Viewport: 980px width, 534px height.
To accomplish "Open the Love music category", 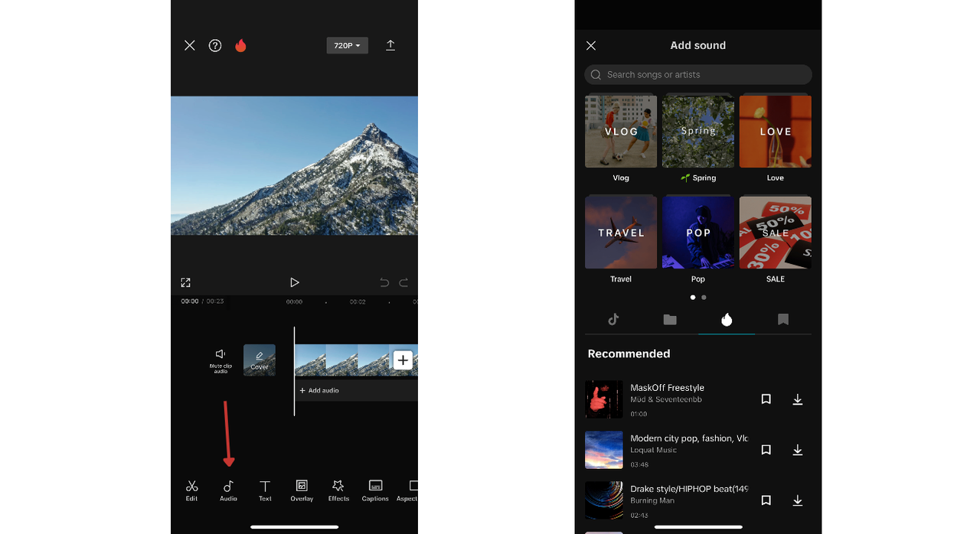I will (776, 138).
